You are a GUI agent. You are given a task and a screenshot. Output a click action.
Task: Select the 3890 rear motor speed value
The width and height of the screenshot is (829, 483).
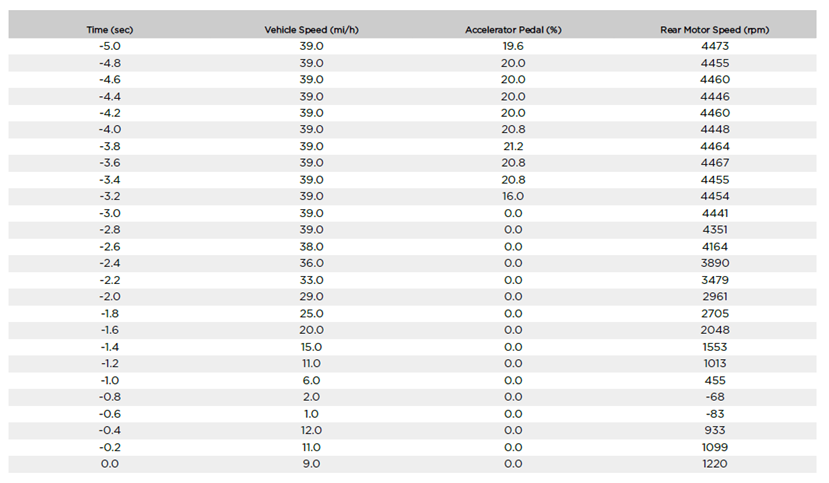pyautogui.click(x=715, y=263)
